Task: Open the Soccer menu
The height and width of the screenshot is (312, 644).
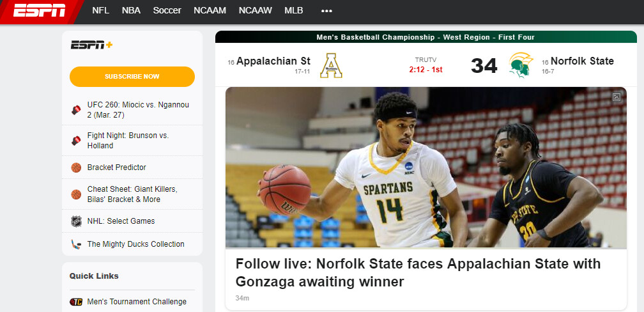Action: [x=167, y=11]
